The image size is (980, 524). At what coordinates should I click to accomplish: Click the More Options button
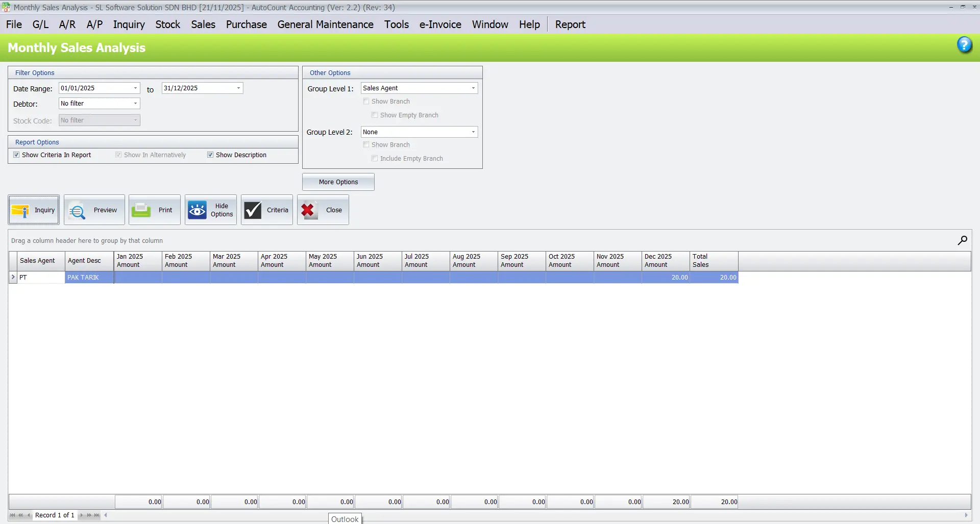(x=338, y=182)
